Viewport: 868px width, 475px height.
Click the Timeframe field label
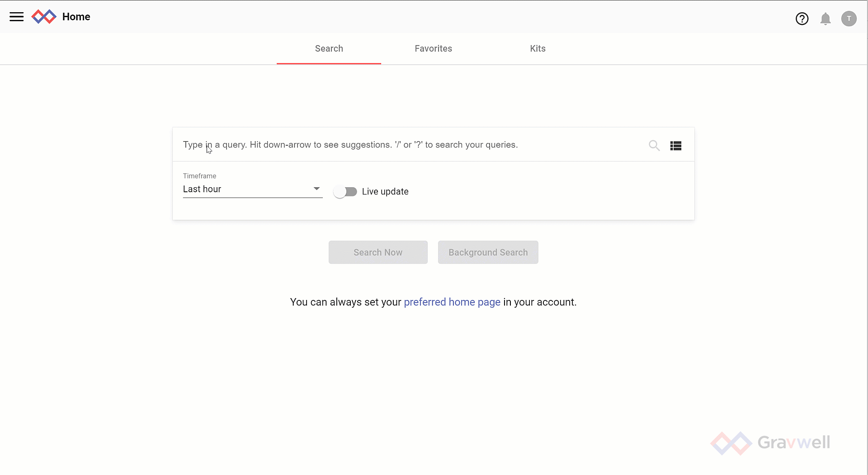(x=199, y=176)
